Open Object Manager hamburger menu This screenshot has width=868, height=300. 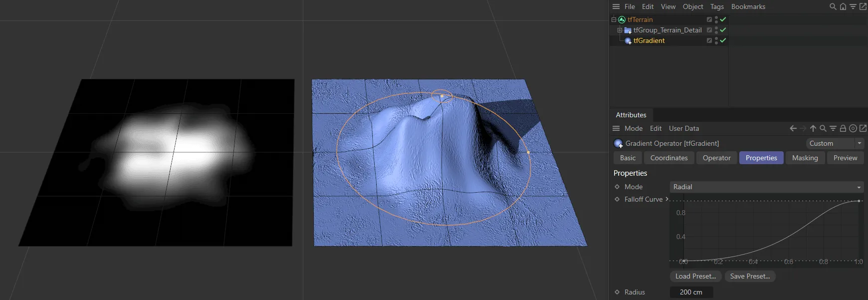pyautogui.click(x=616, y=6)
